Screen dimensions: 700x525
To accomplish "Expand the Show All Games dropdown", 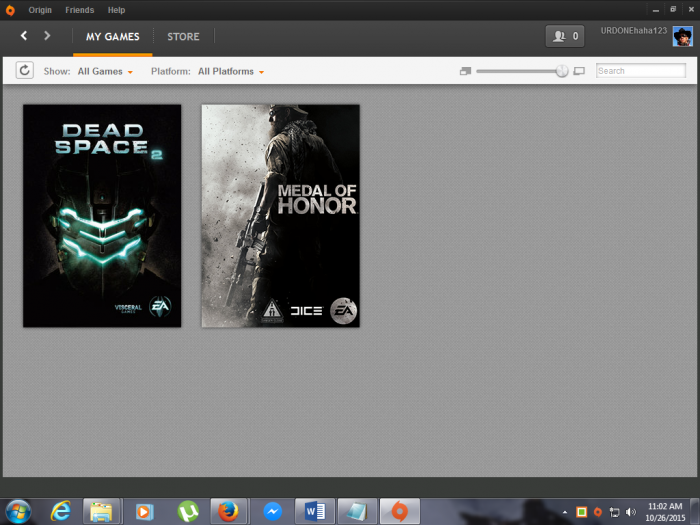I will (105, 71).
